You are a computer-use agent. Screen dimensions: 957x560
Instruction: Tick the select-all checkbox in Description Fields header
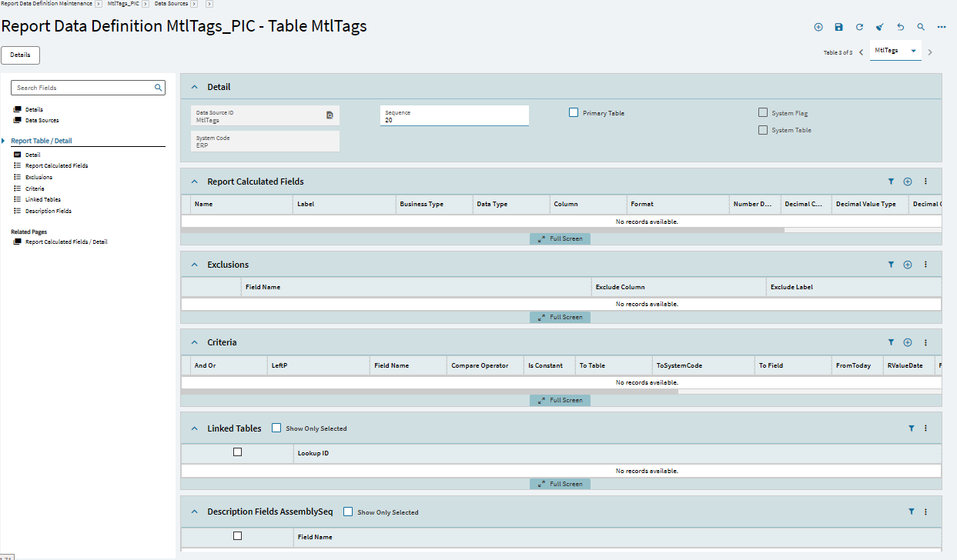point(237,536)
